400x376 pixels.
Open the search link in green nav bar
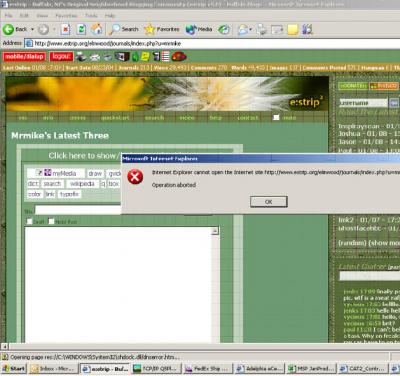tap(154, 118)
